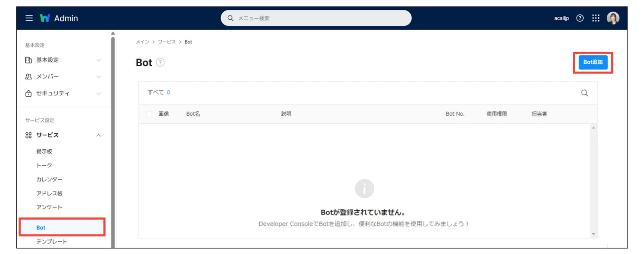Open the hamburger menu icon
The image size is (644, 254).
tap(29, 18)
